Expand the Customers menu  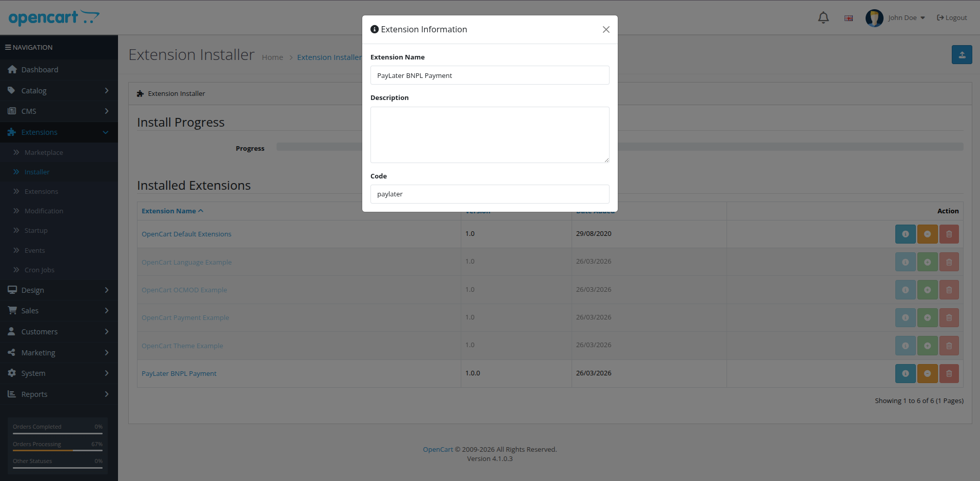point(59,332)
